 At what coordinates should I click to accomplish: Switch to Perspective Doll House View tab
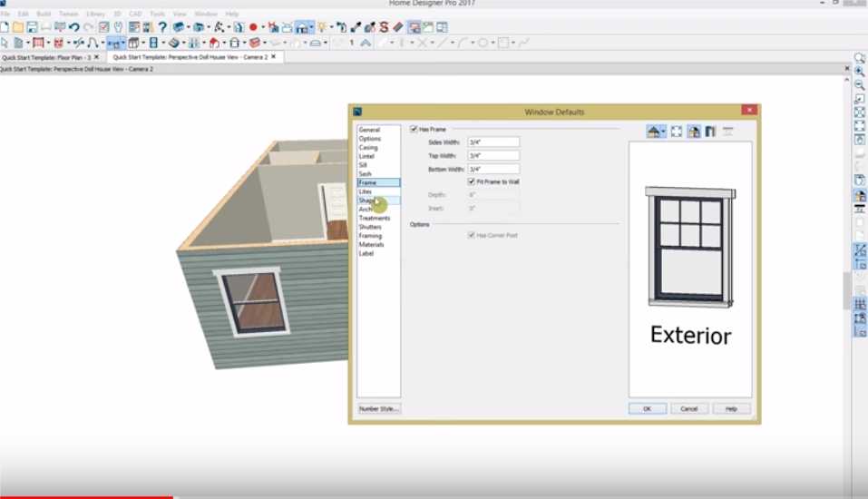click(190, 57)
